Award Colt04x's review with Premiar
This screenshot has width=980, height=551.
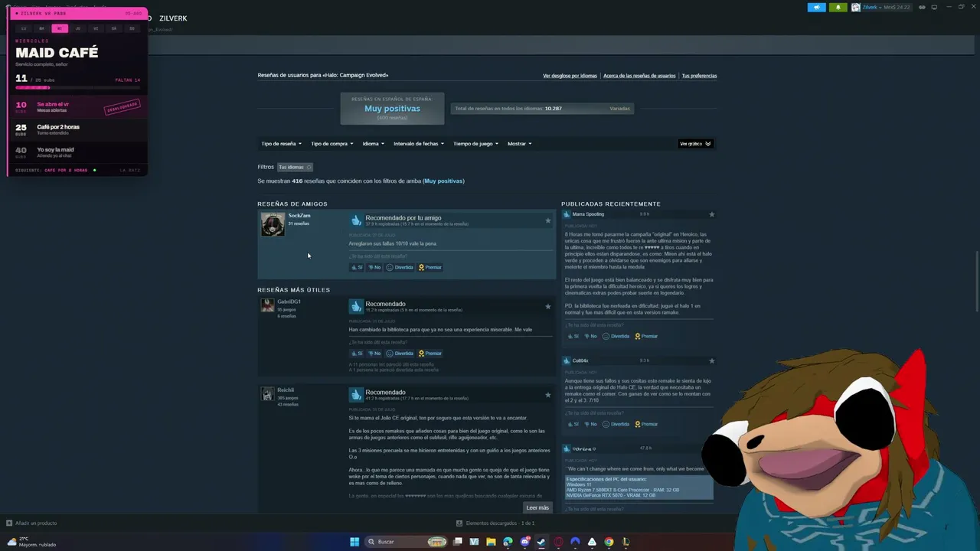pos(645,424)
